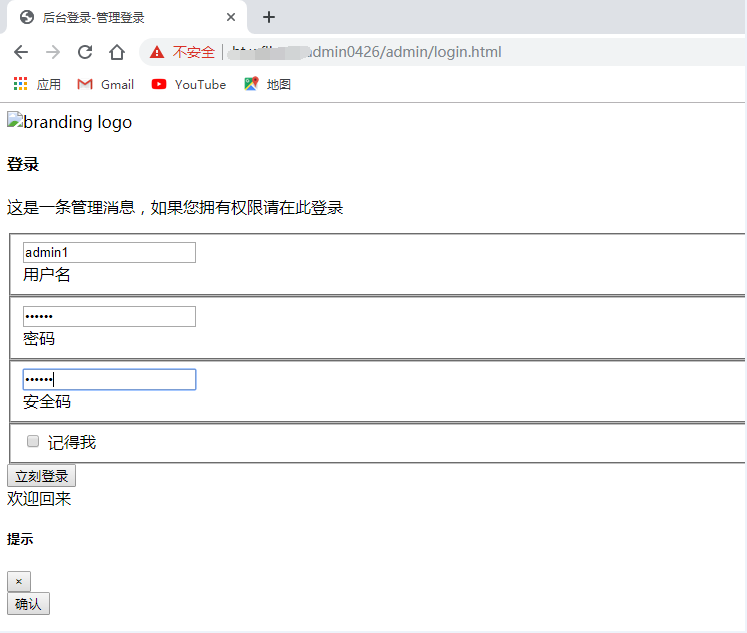
Task: Close the 后台登录-管理登录 tab
Action: 231,17
